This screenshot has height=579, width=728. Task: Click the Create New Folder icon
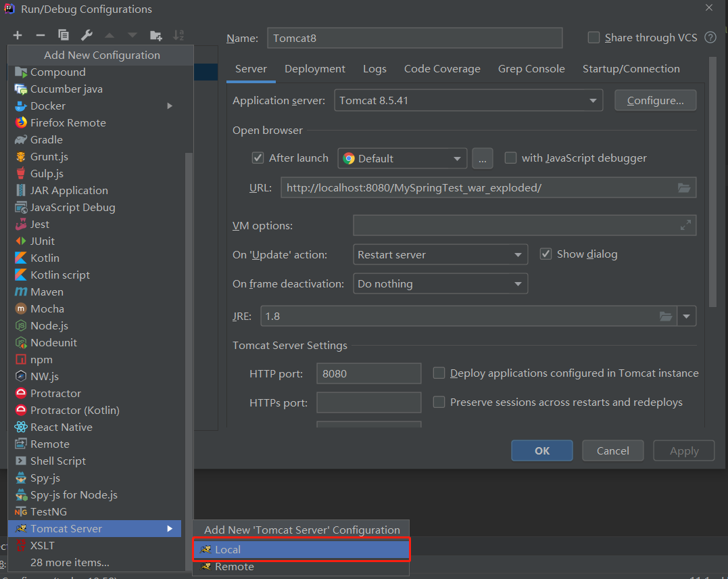(x=156, y=35)
